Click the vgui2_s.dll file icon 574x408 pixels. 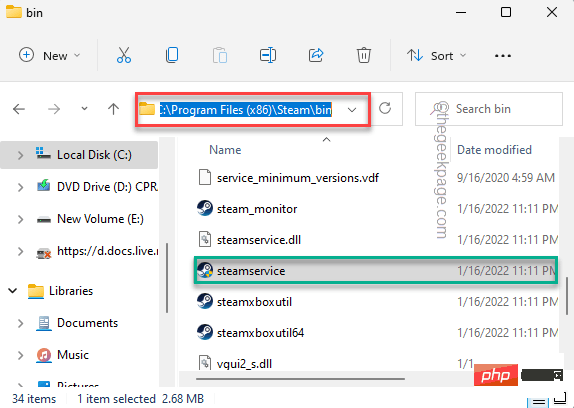pos(205,362)
